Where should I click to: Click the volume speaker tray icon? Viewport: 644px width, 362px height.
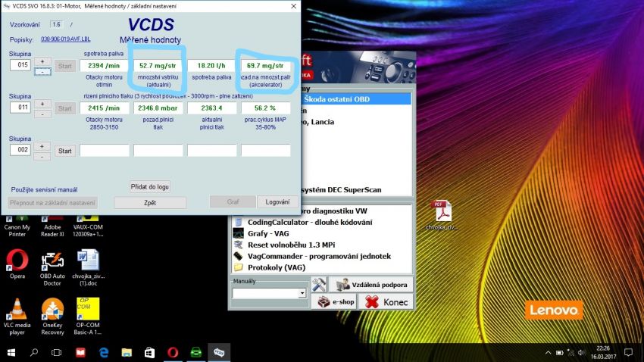pyautogui.click(x=581, y=353)
